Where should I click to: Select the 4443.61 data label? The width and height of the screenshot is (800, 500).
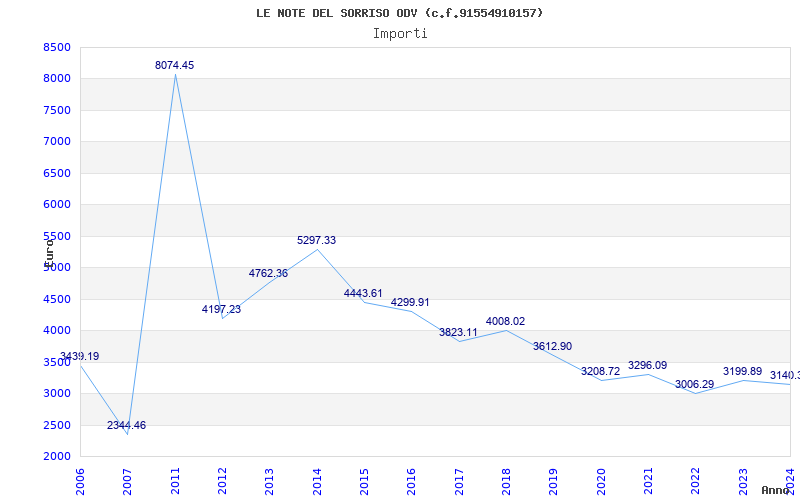coord(363,293)
